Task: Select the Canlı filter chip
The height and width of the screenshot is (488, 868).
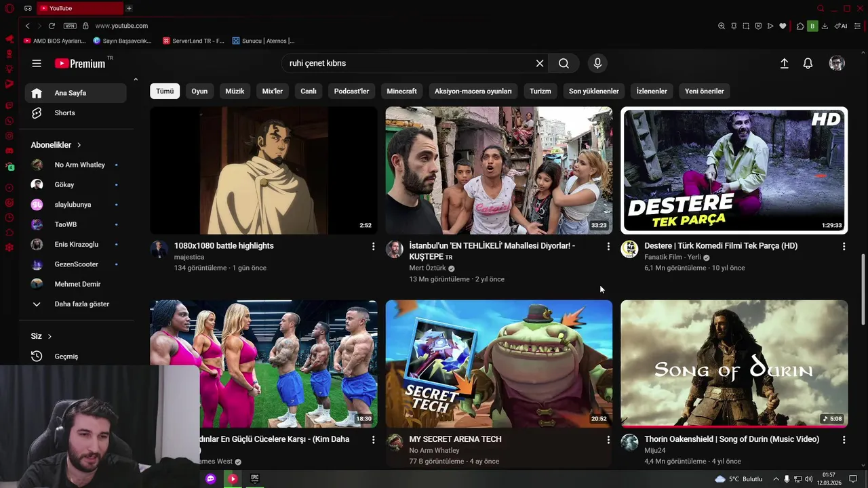Action: tap(309, 91)
